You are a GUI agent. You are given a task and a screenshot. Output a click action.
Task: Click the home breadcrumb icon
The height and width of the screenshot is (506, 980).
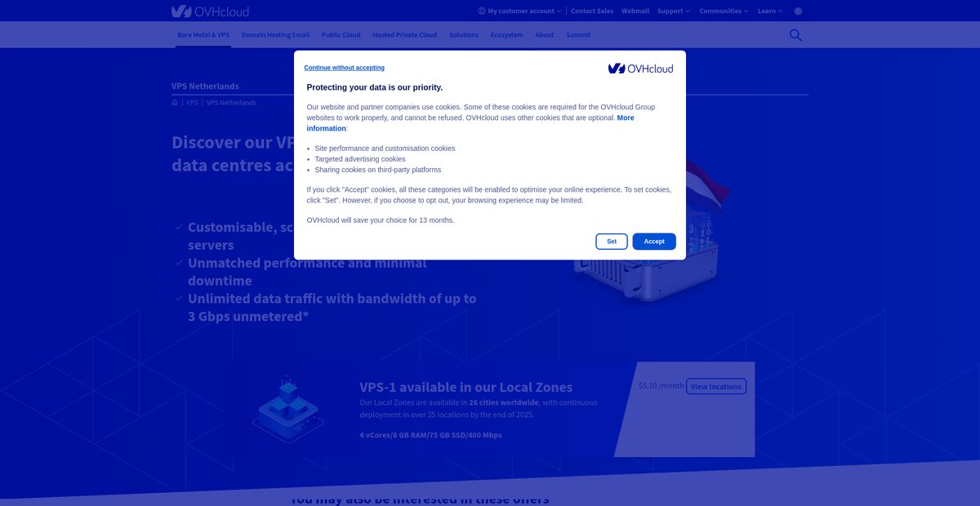[x=175, y=103]
